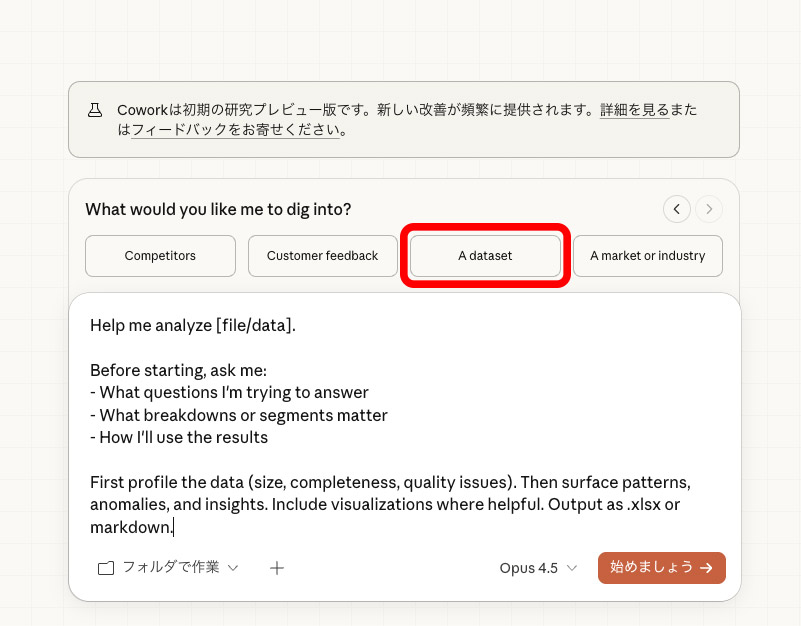This screenshot has height=626, width=801.
Task: Select the Competitors suggestion chip
Action: (160, 255)
